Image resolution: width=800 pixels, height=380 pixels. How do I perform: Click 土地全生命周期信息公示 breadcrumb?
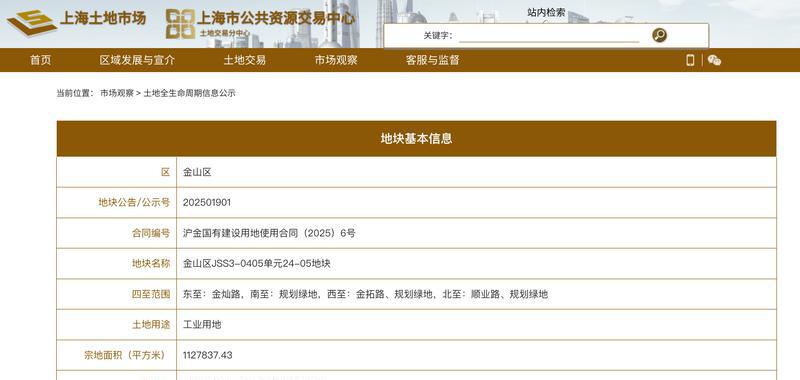[x=189, y=93]
